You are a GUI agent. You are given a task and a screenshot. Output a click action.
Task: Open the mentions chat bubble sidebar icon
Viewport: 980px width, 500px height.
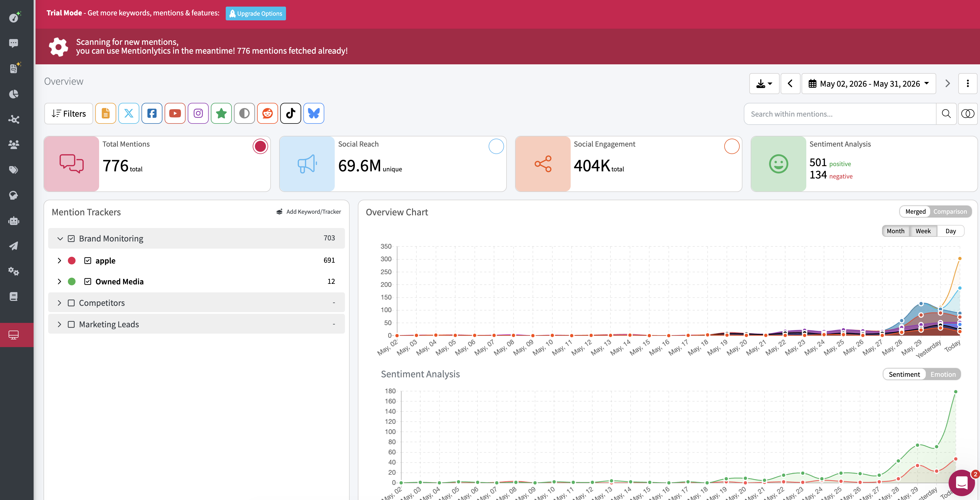(x=14, y=43)
